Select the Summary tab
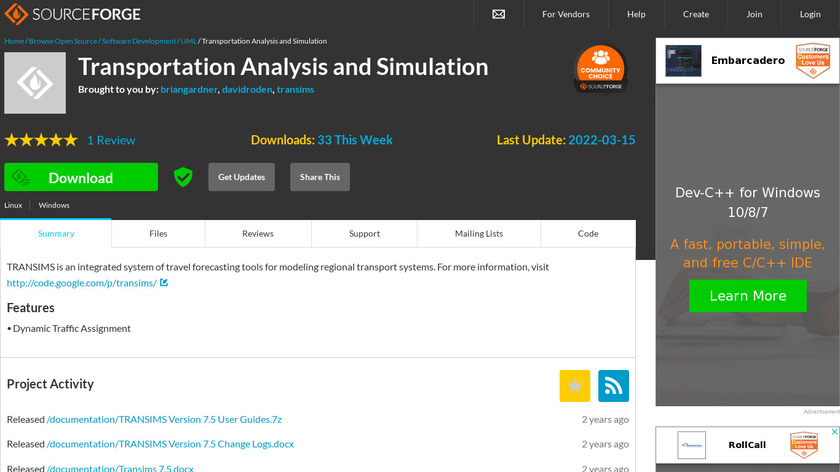This screenshot has height=472, width=840. pos(56,234)
